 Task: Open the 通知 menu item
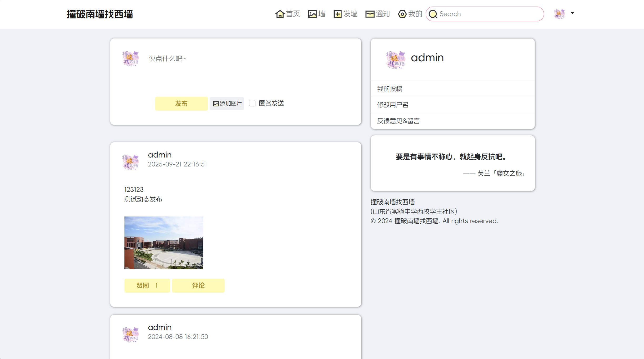[377, 14]
